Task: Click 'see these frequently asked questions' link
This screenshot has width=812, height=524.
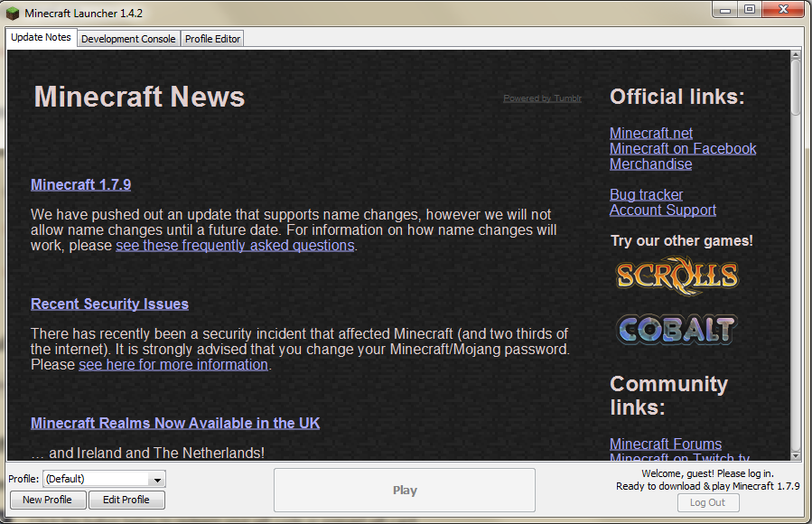Action: (235, 245)
